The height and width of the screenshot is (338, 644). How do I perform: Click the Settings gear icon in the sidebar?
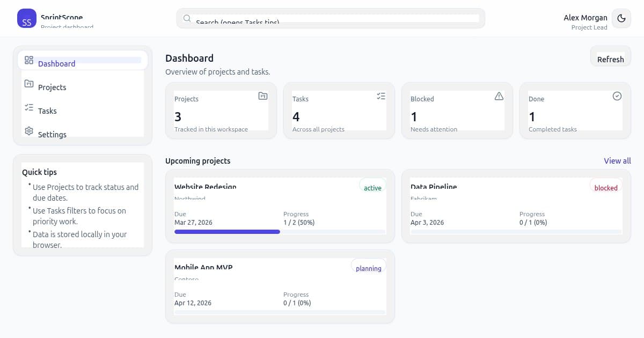(x=29, y=131)
